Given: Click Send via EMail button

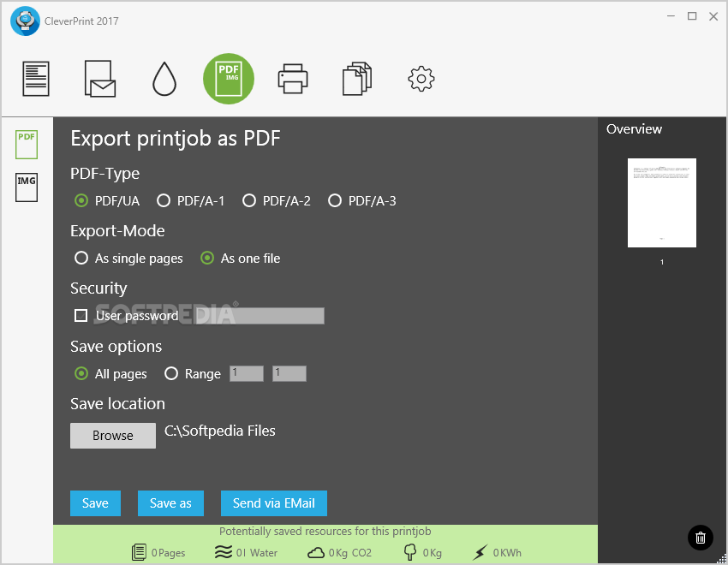Looking at the screenshot, I should tap(274, 503).
